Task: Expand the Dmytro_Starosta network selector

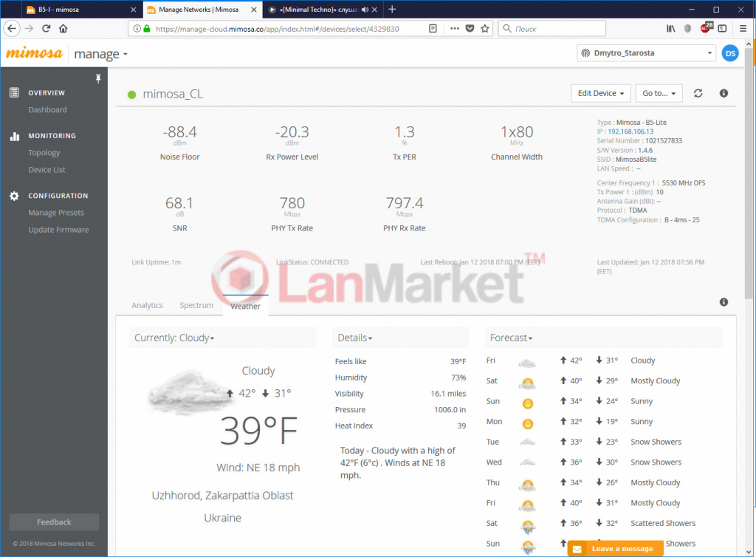Action: coord(646,53)
